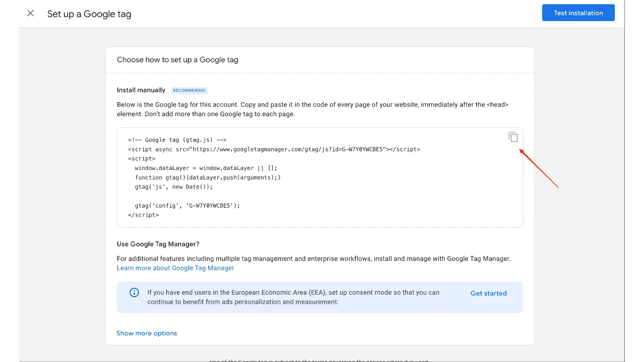This screenshot has width=644, height=362.
Task: Click the Install manually heading
Action: tap(141, 90)
